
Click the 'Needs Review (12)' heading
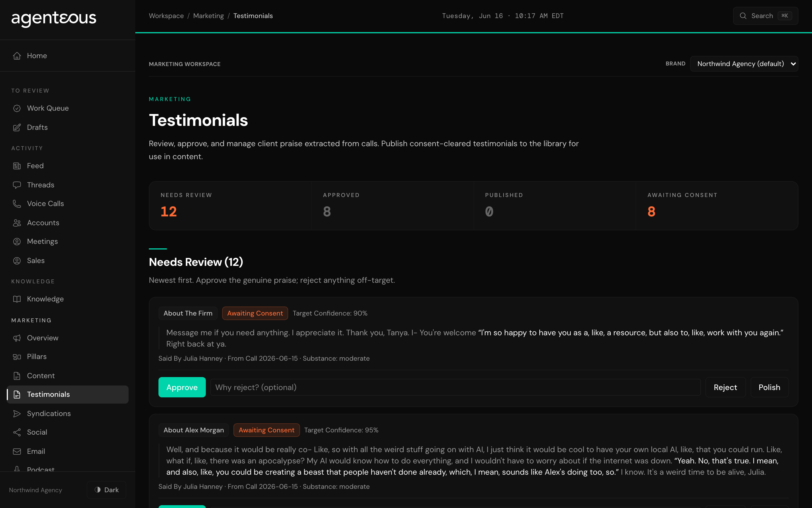196,262
